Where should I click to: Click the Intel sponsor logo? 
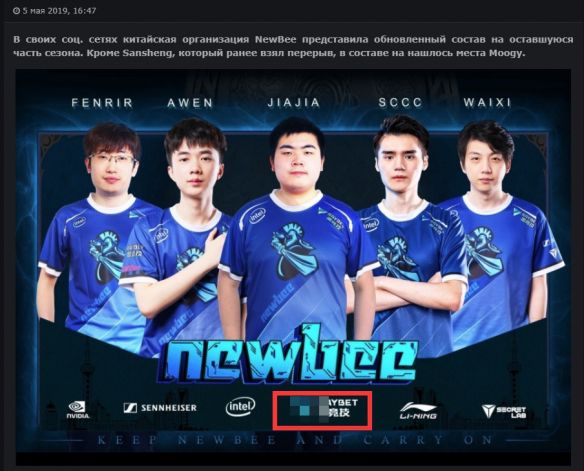[x=241, y=407]
